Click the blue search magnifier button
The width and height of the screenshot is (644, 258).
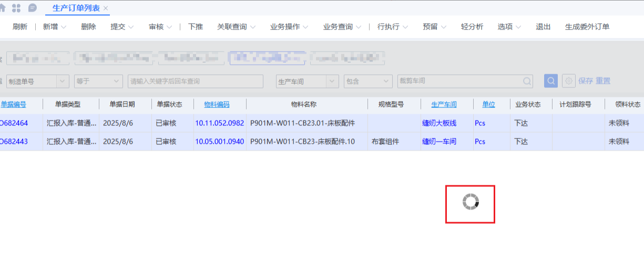point(551,81)
